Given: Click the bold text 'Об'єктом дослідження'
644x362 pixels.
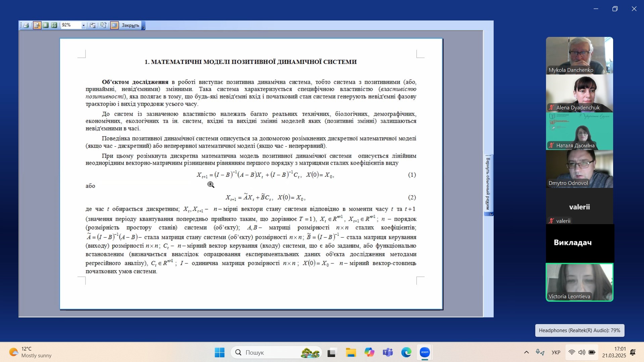Looking at the screenshot, I should point(135,82).
